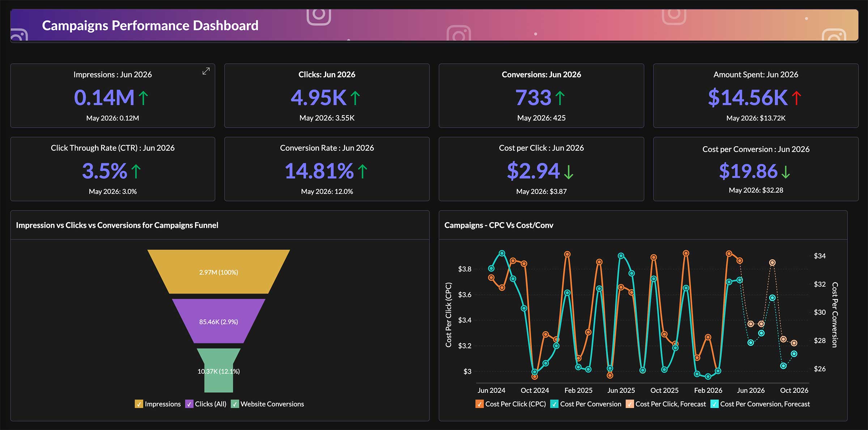The width and height of the screenshot is (868, 430).
Task: Click the 'May 2026: 0.12M' comparison text
Action: point(112,118)
